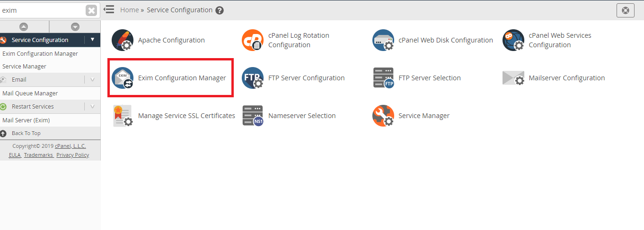Click the Restart Services green icon
This screenshot has width=644, height=230.
click(3, 107)
